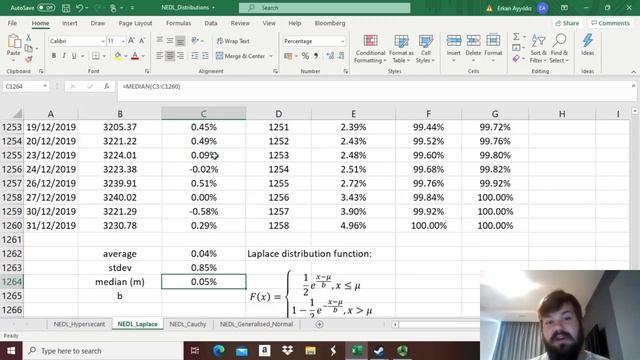
Task: Open Format as Table gallery
Action: pyautogui.click(x=401, y=49)
